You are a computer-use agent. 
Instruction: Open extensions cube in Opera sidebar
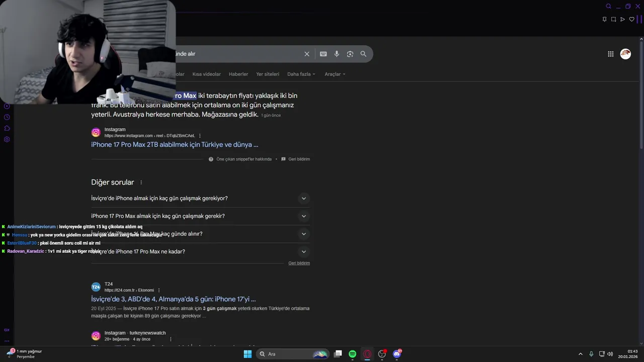pyautogui.click(x=7, y=128)
